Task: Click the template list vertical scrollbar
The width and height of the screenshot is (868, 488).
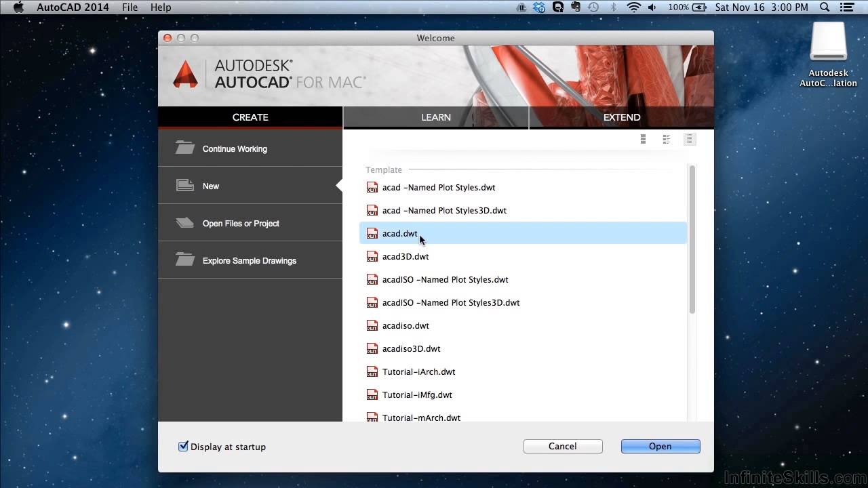Action: [x=692, y=239]
